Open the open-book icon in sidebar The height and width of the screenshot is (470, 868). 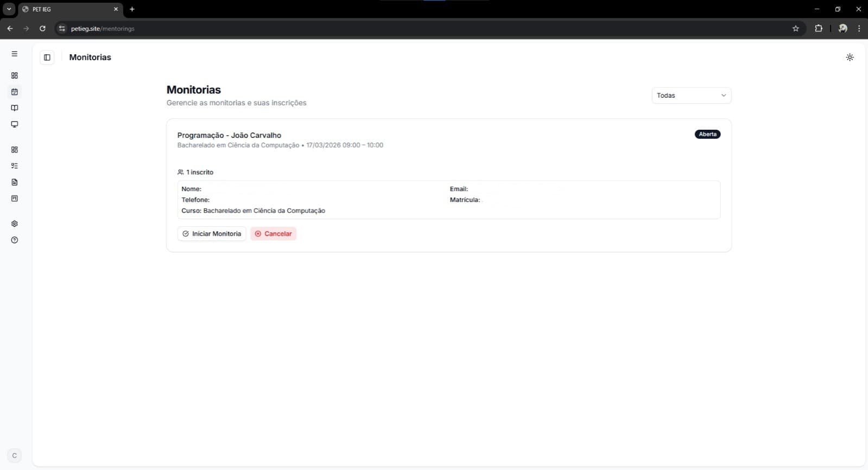pyautogui.click(x=15, y=108)
